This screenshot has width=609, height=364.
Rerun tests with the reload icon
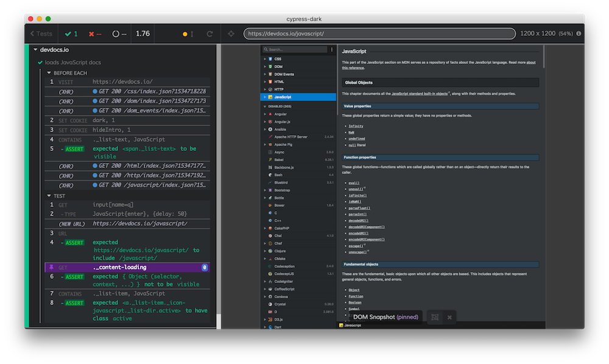pos(209,33)
